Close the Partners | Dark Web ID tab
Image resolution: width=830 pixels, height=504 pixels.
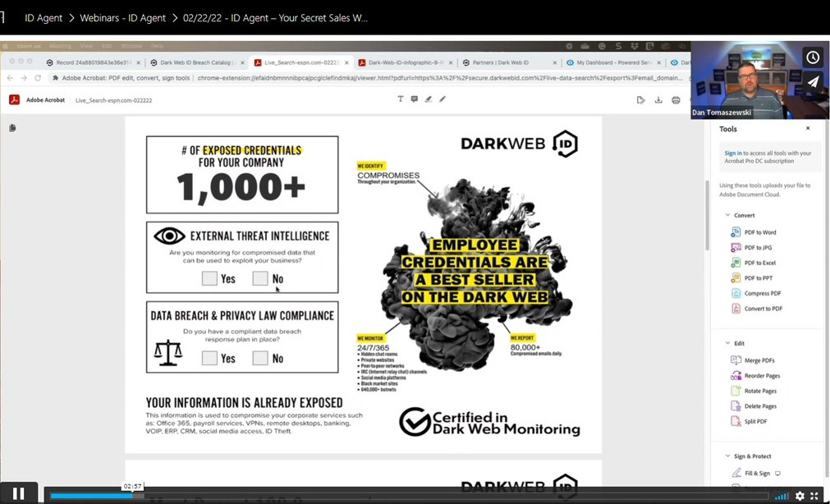point(555,62)
